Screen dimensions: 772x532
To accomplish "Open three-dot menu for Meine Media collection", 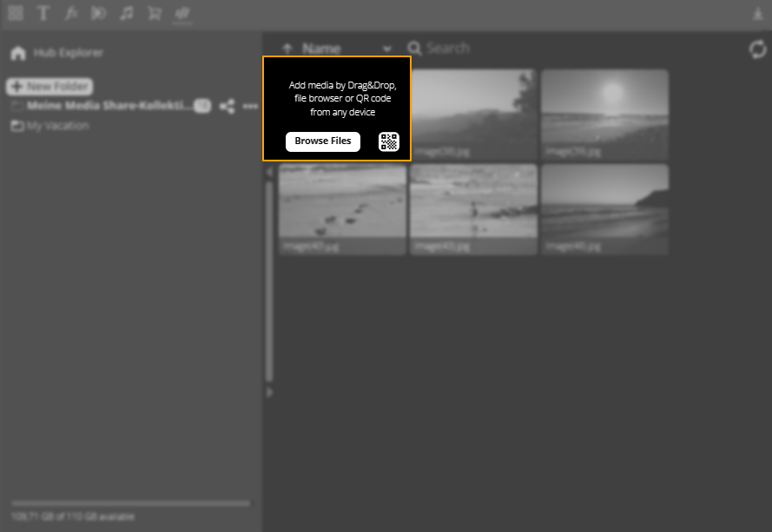I will pos(251,106).
